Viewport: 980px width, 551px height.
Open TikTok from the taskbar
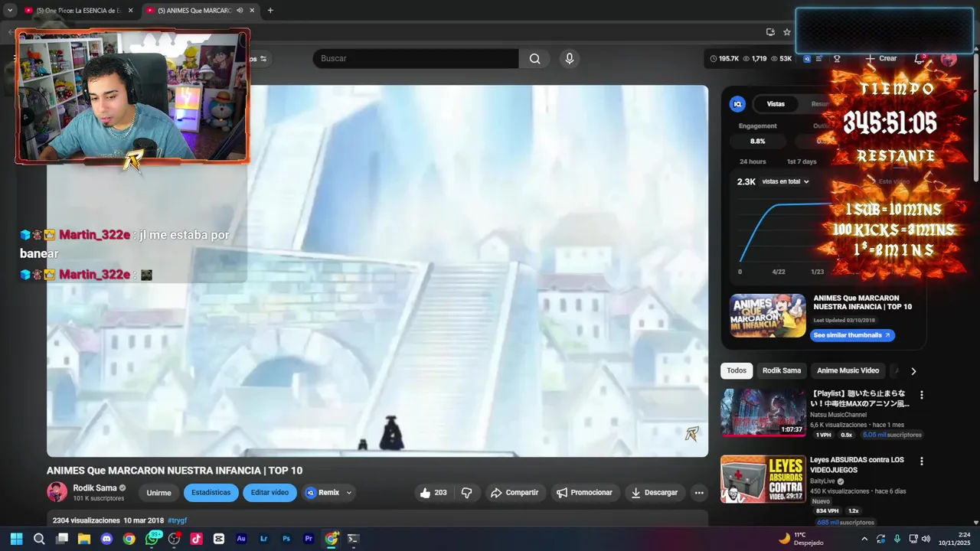click(196, 539)
